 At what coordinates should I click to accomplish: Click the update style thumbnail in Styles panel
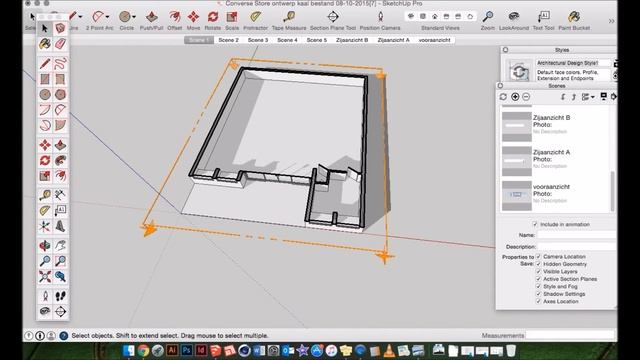(x=518, y=71)
